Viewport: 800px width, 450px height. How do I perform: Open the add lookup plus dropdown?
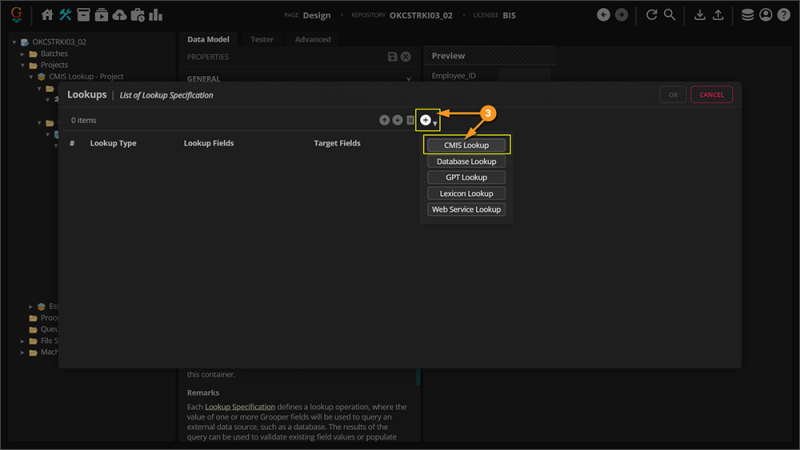(x=426, y=120)
